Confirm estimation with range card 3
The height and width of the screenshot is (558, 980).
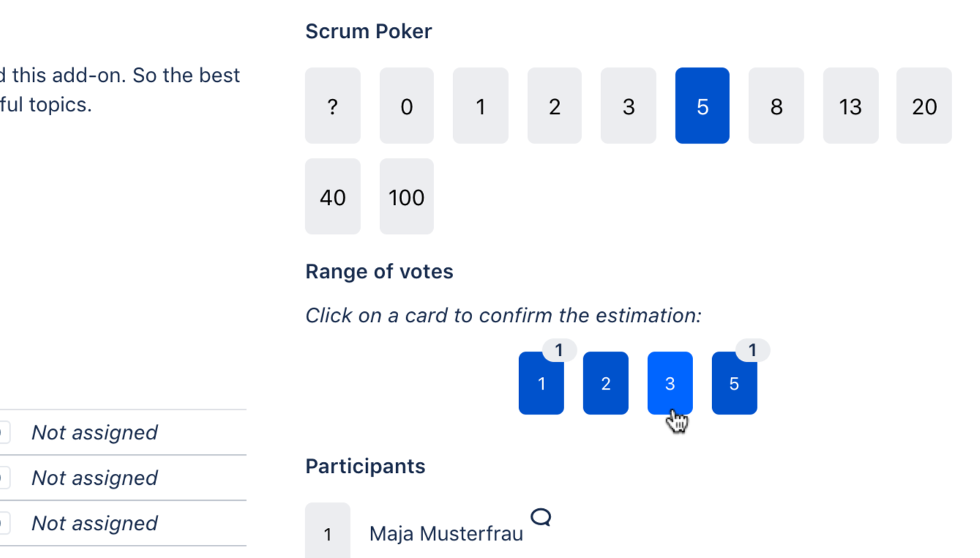(x=670, y=384)
